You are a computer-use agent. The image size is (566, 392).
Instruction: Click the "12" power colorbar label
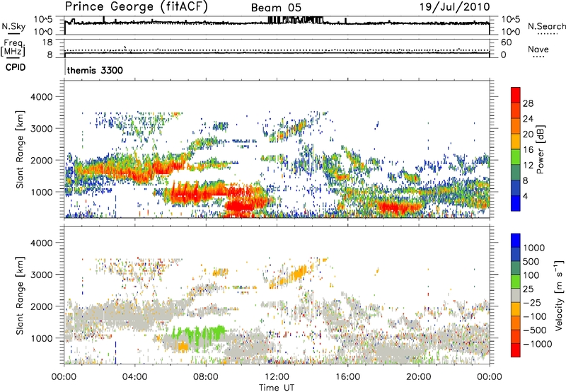tap(528, 166)
